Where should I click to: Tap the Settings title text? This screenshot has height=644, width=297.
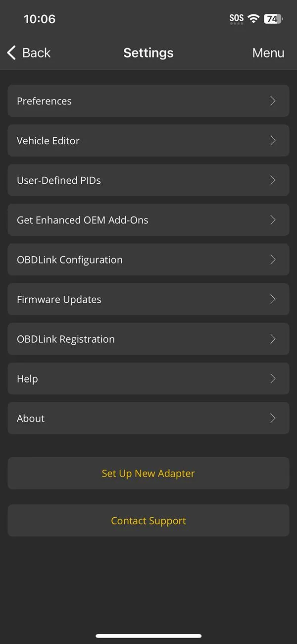148,53
